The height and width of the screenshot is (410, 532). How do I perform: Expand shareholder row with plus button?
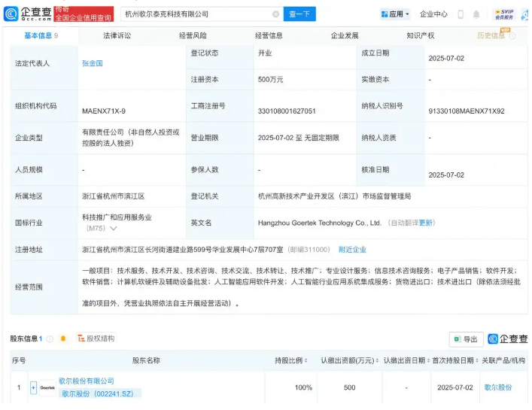33,387
